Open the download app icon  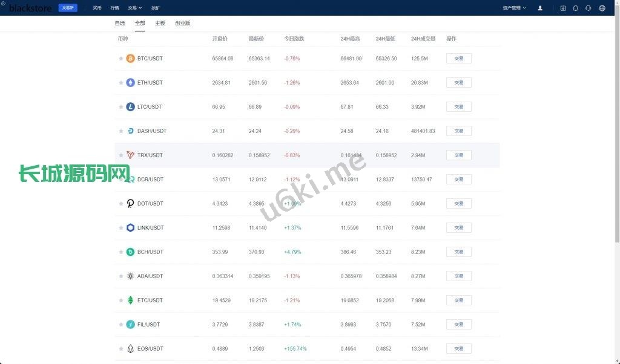(563, 8)
